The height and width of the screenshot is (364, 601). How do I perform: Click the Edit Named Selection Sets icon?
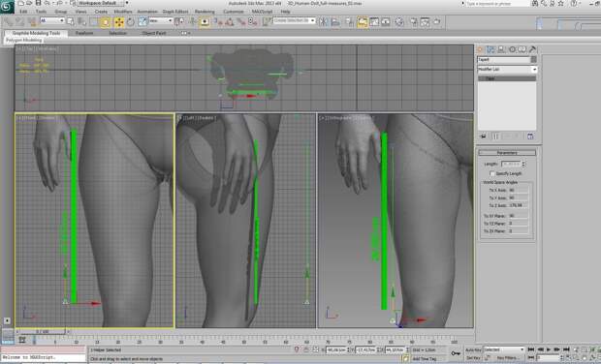click(267, 22)
